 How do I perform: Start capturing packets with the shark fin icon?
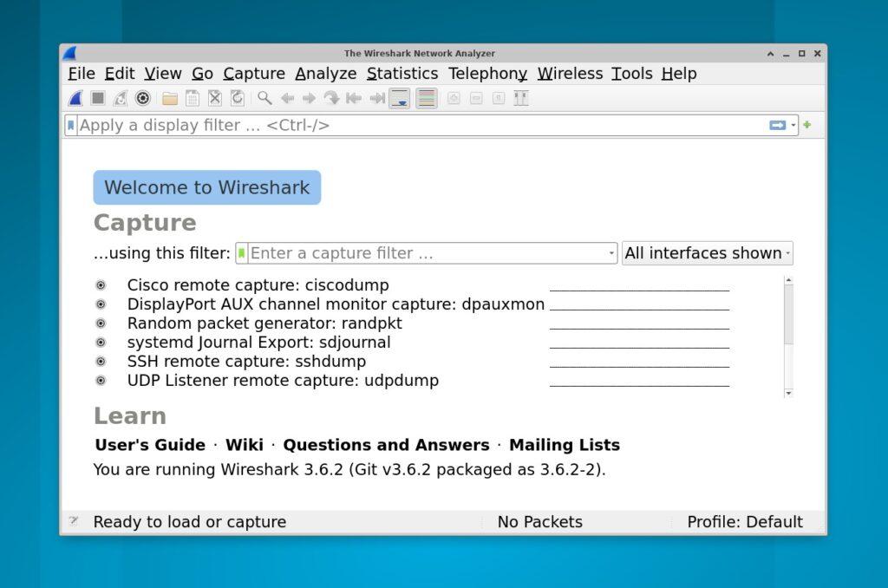(76, 99)
